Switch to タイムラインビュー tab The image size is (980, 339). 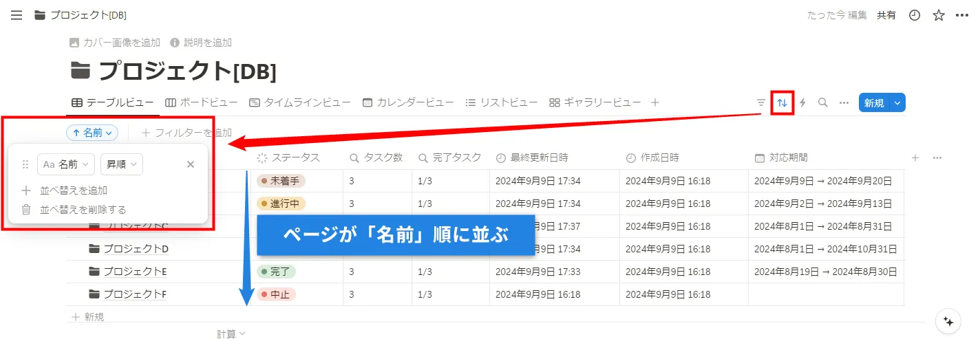(299, 102)
